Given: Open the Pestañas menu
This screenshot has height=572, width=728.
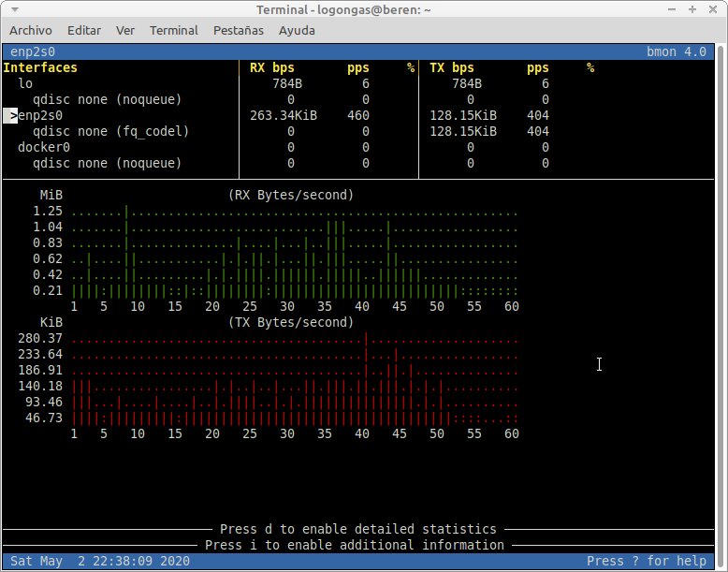Looking at the screenshot, I should (239, 30).
